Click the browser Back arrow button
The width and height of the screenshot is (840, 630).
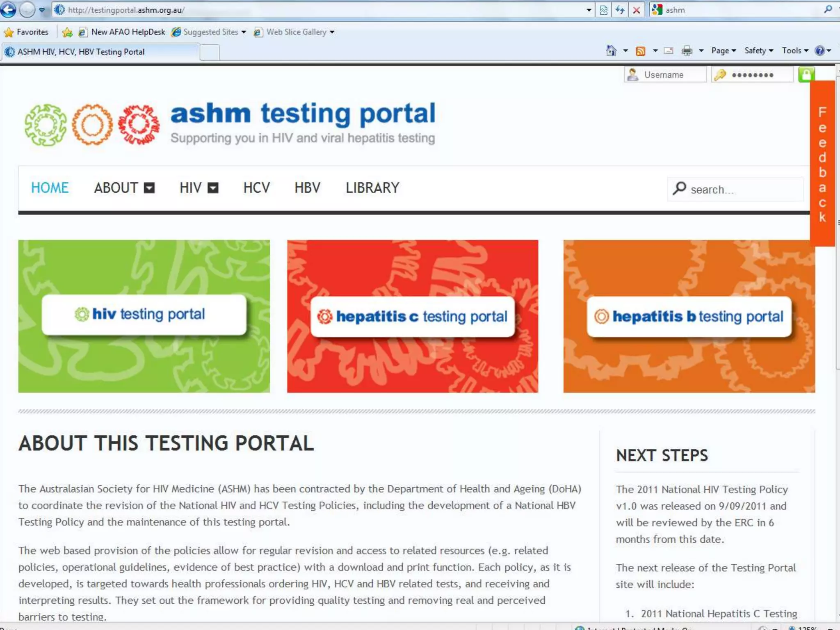(x=9, y=10)
